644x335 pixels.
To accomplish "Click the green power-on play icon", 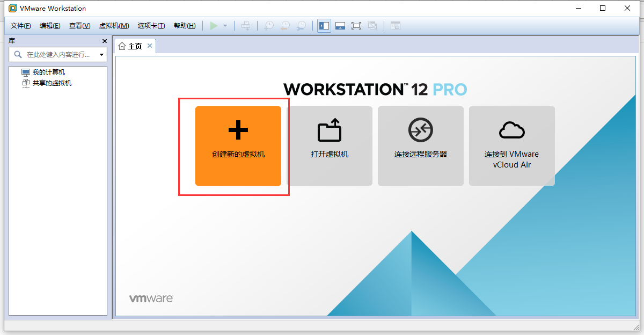I will 214,26.
